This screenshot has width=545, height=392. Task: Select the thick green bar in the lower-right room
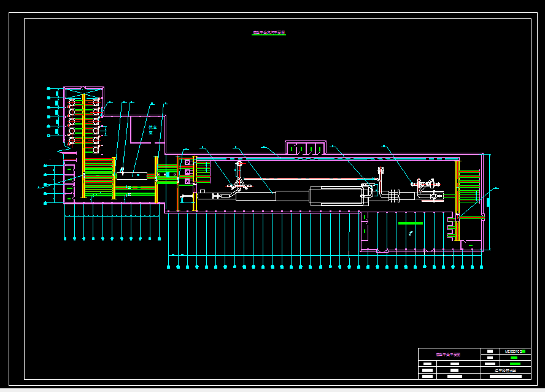tap(411, 223)
